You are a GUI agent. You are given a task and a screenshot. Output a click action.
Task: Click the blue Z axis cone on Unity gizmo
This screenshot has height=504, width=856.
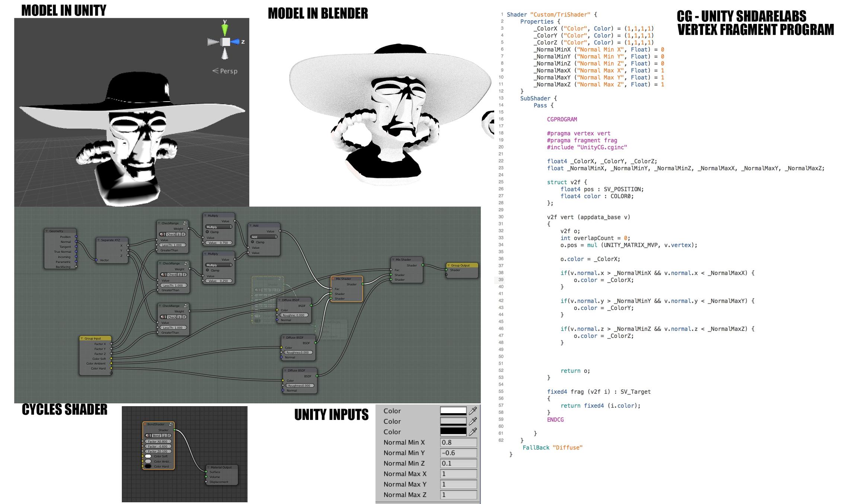pos(235,42)
